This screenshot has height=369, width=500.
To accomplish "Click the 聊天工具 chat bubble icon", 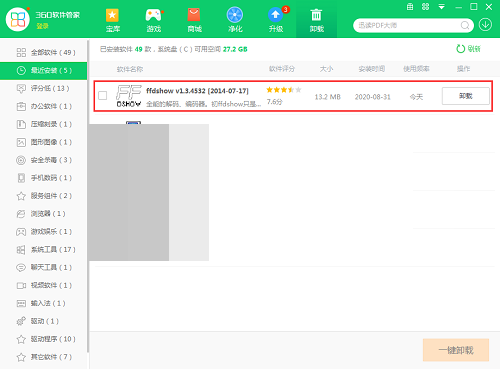I will click(21, 267).
